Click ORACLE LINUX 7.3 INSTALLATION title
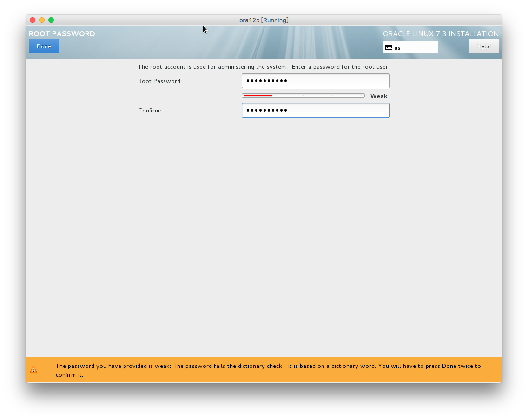The image size is (528, 420). pyautogui.click(x=441, y=33)
